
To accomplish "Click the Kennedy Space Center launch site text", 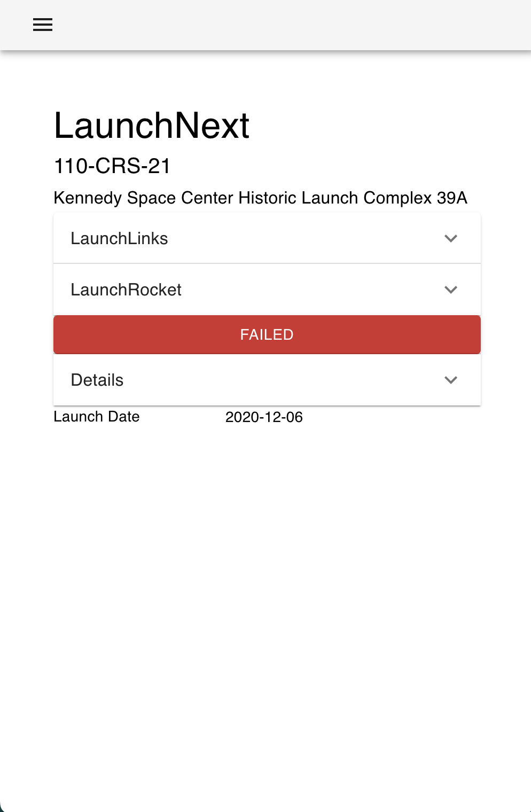I will (260, 198).
